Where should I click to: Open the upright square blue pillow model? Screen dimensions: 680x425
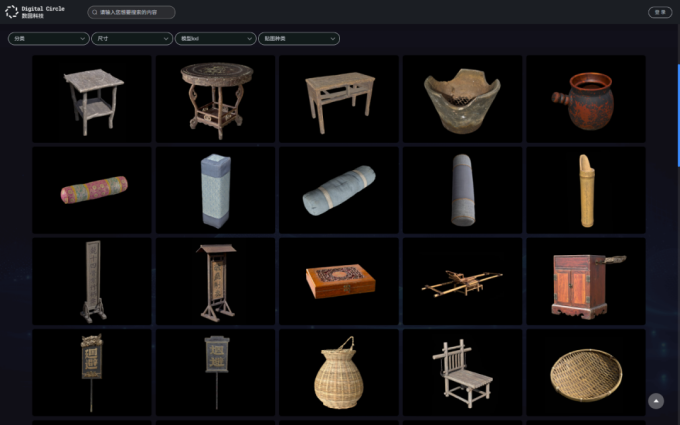click(x=216, y=190)
